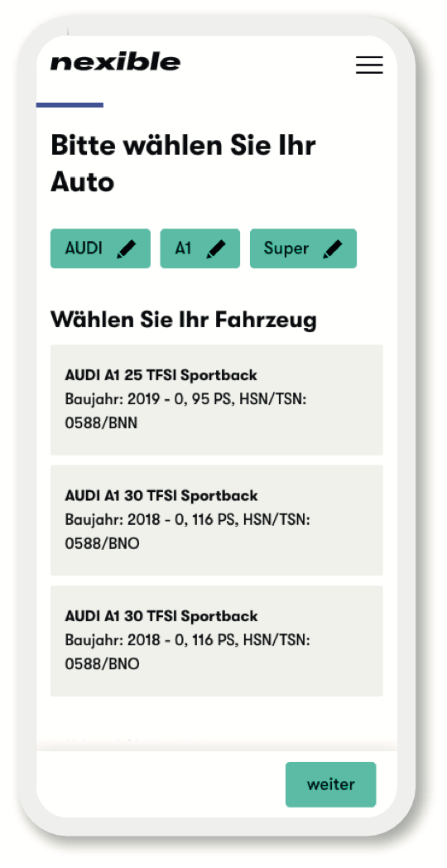Click the blue progress bar indicator
This screenshot has width=447, height=868.
point(70,104)
